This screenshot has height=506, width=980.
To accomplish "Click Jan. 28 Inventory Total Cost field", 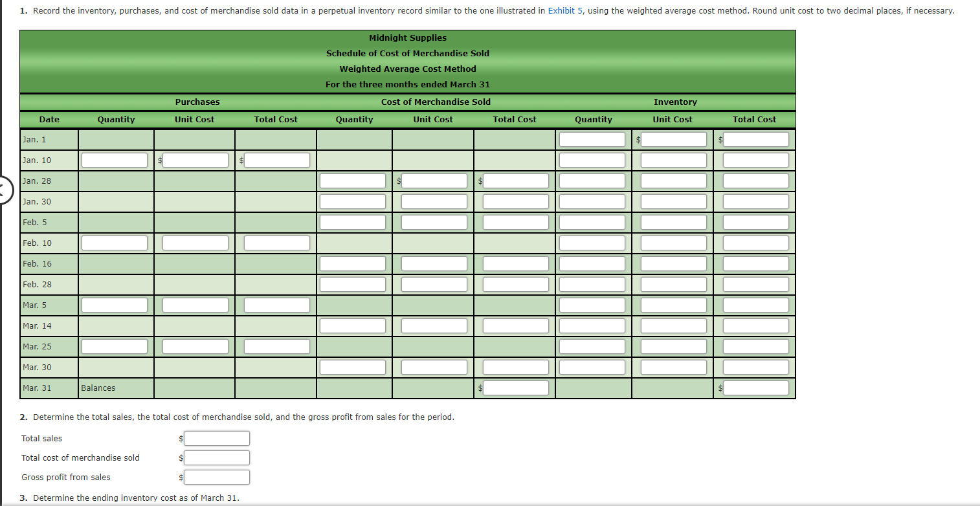I will tap(756, 181).
